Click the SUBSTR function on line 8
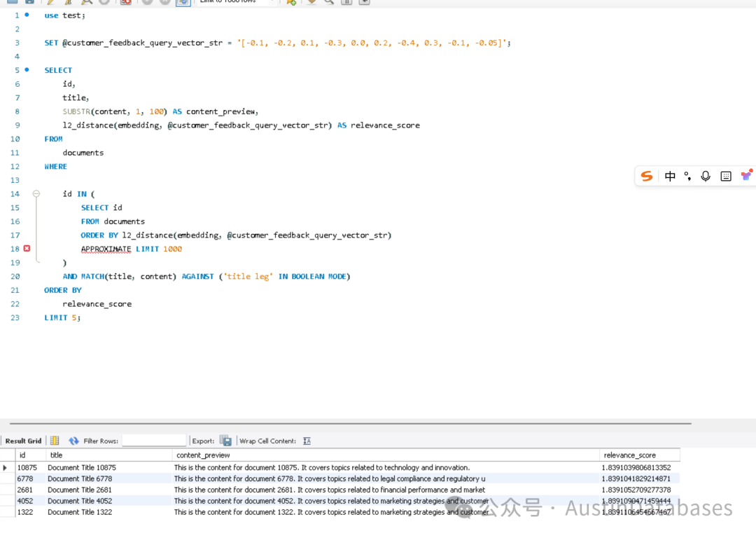 tap(77, 111)
